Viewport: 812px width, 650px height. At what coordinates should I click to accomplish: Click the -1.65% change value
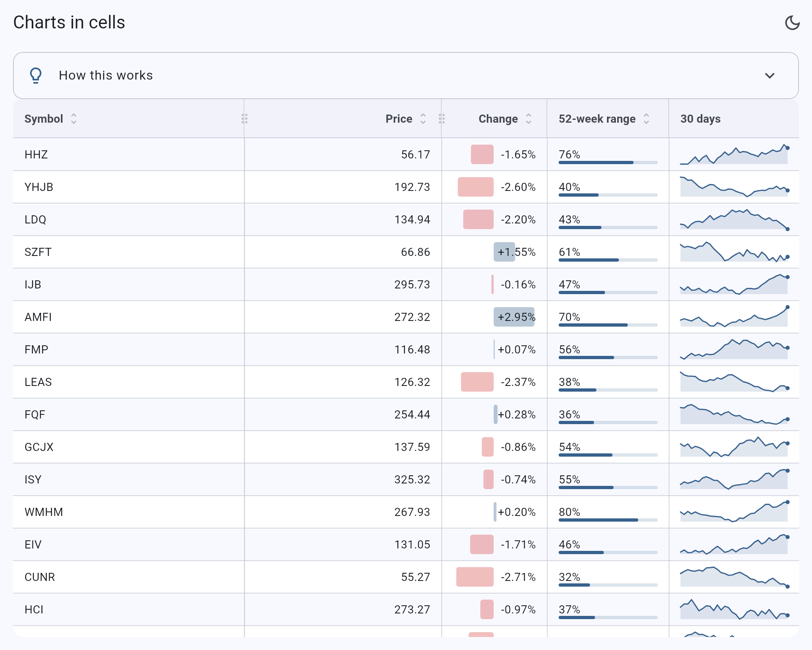518,154
